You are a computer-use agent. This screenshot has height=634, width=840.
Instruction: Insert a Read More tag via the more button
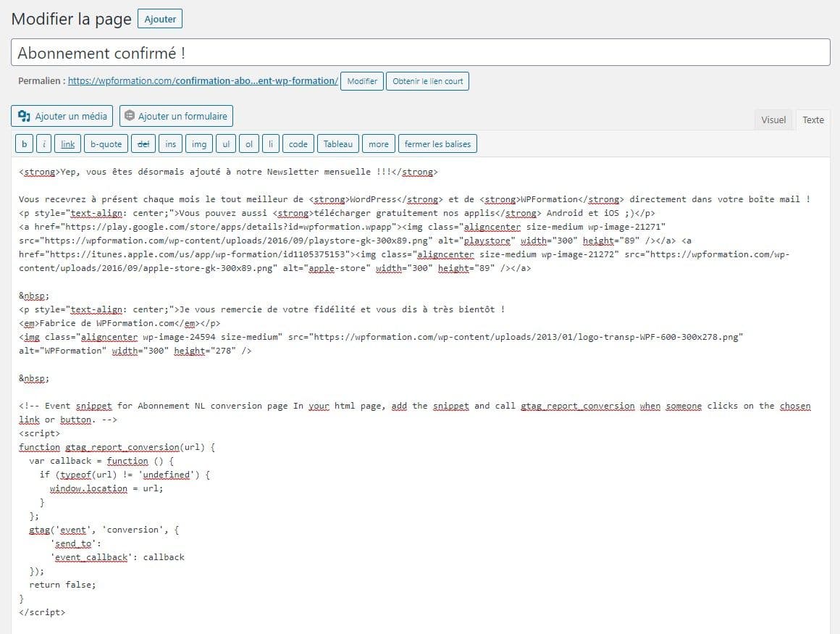click(378, 143)
